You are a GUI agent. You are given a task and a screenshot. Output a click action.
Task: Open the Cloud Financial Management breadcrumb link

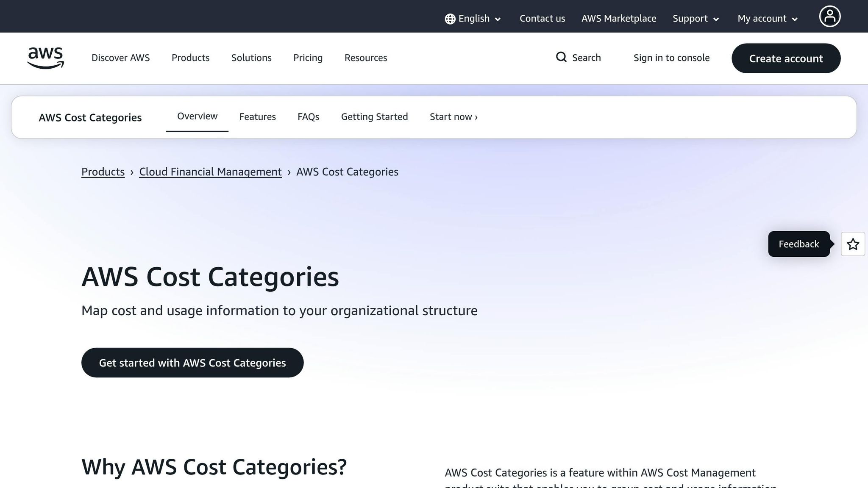[x=210, y=172]
